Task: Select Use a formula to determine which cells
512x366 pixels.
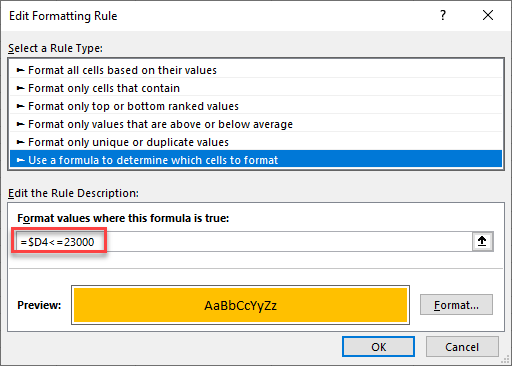Action: click(256, 159)
